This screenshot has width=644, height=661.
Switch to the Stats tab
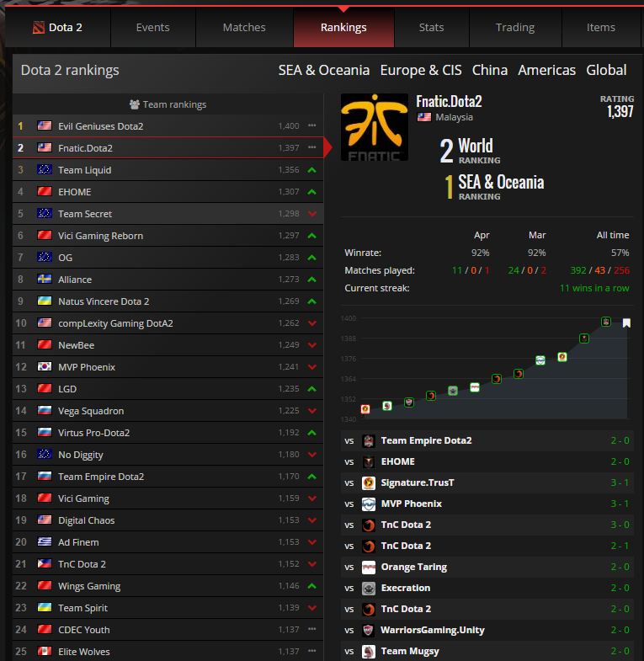(x=431, y=28)
